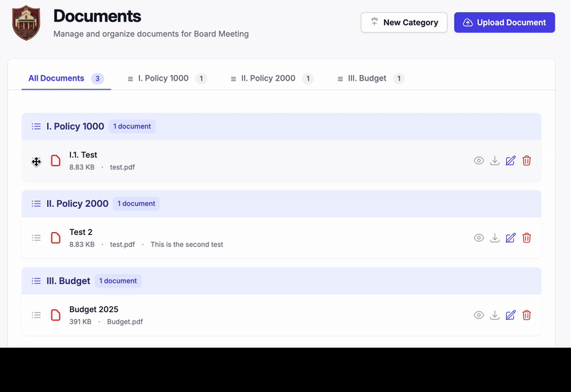571x392 pixels.
Task: Click '1 document' badge beside I. Policy 1000
Action: [x=132, y=126]
